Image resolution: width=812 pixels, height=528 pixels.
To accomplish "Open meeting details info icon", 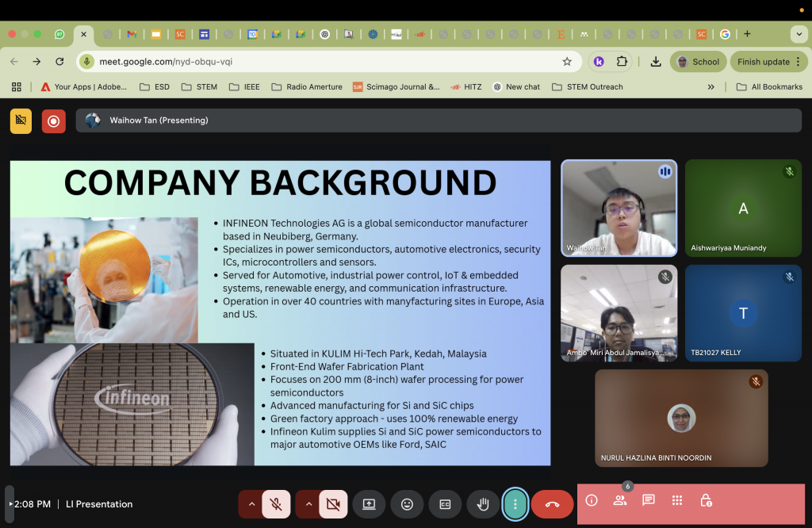I will click(592, 500).
